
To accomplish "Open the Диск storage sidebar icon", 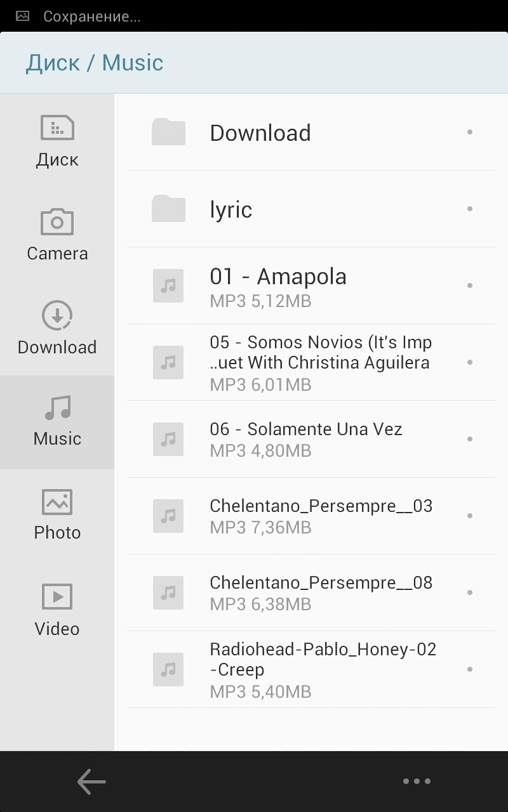I will click(x=57, y=141).
